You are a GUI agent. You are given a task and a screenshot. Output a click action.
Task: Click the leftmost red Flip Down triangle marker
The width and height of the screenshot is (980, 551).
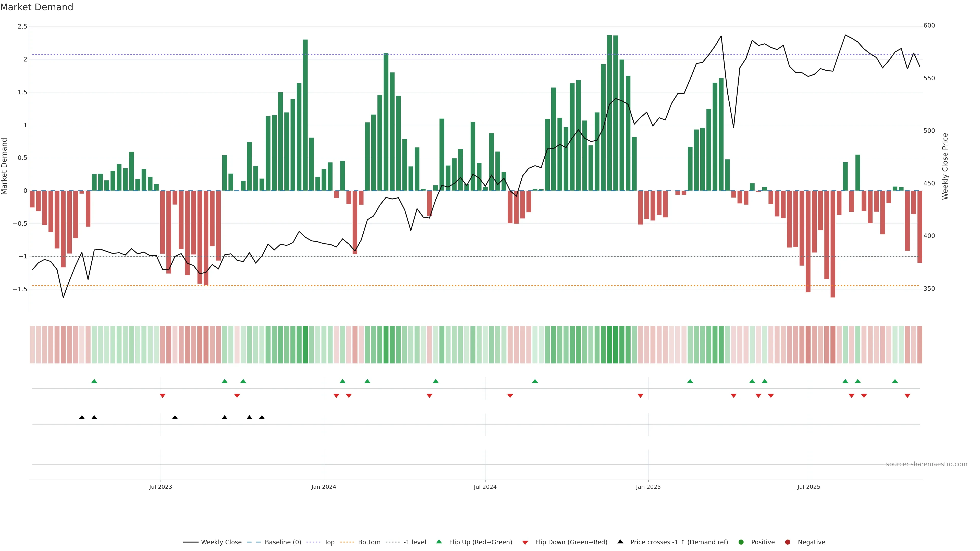click(163, 396)
